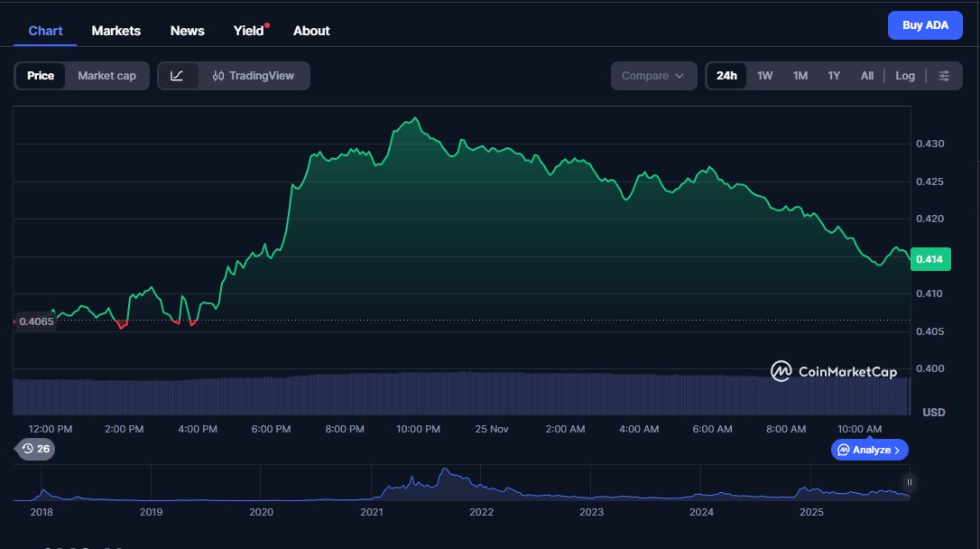Select the 1W time range

[764, 76]
